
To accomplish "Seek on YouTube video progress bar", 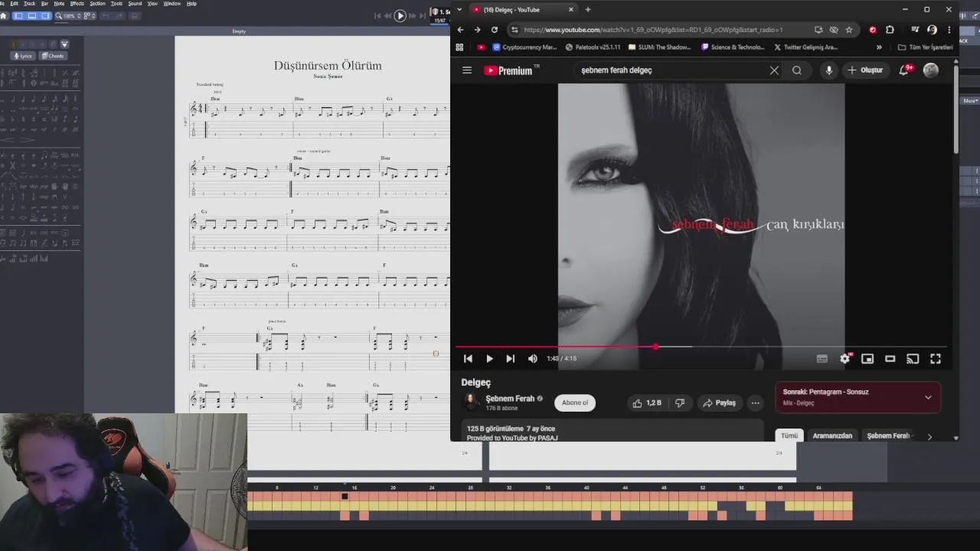I will click(x=702, y=347).
